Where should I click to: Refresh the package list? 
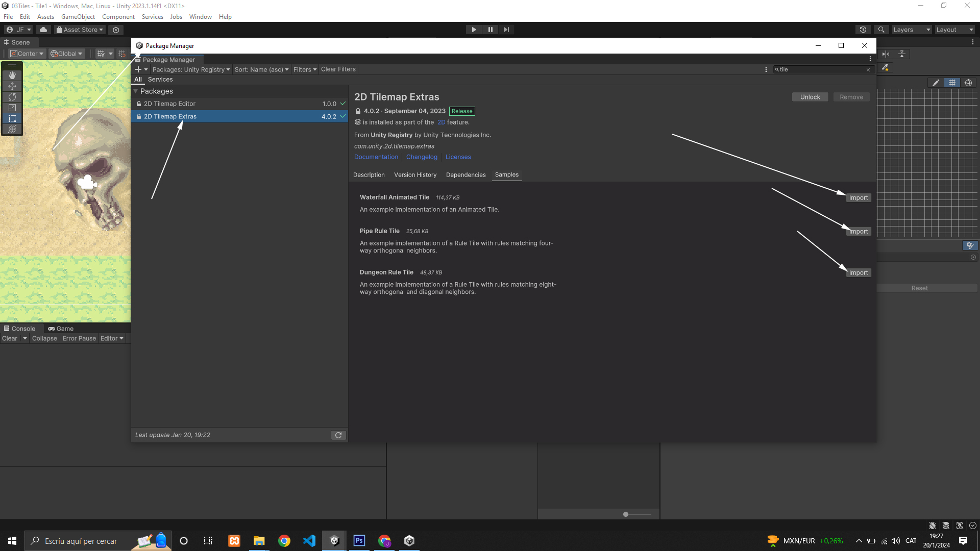point(338,435)
